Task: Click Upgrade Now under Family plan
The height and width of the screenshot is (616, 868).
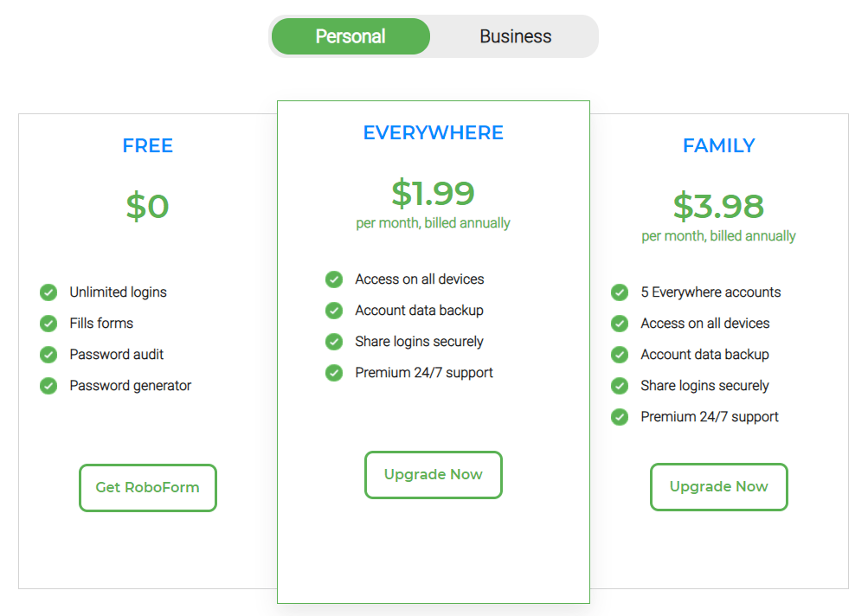Action: (718, 487)
